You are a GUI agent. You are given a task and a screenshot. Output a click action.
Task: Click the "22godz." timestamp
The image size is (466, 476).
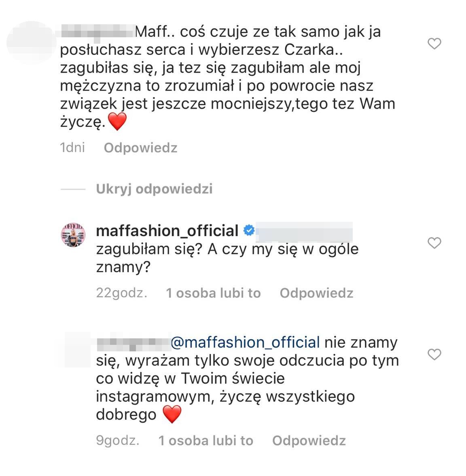coord(121,293)
